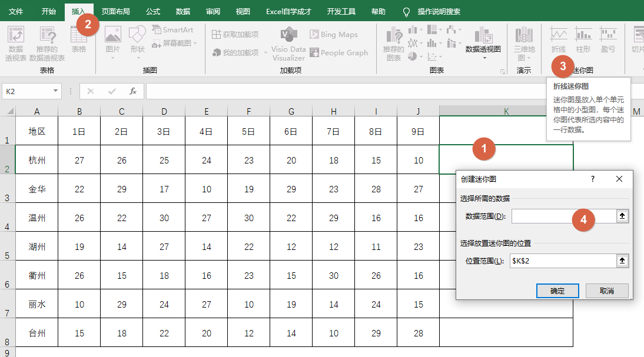Screen dimensions: 644x357
Task: Switch to Page Layout (页面布局) tab
Action: coord(116,12)
